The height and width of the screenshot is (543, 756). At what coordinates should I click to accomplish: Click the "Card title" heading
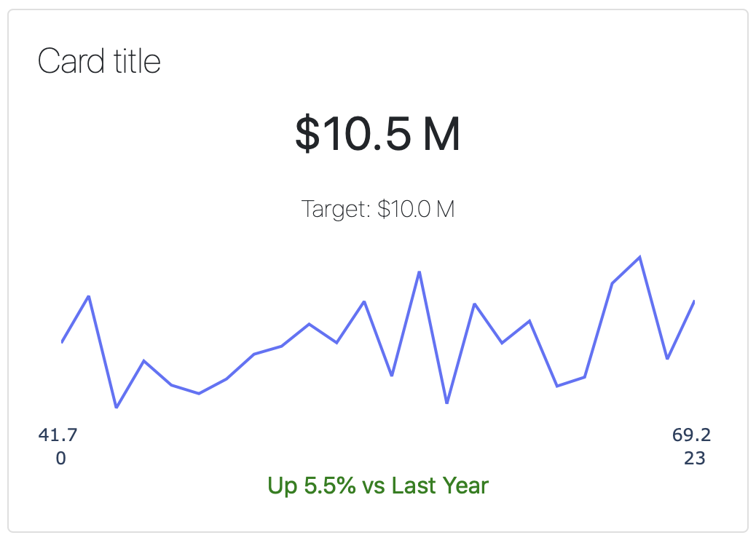99,61
